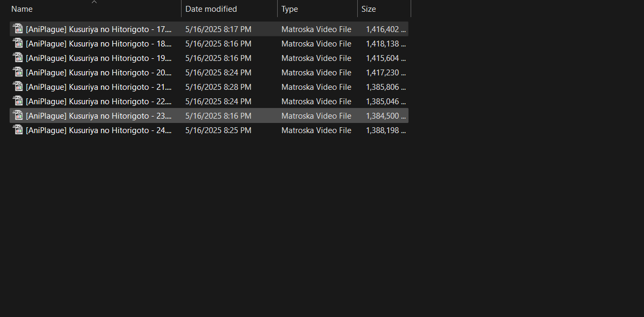Click the size value 1,415,604
Screen dimensions: 644x317
386,58
